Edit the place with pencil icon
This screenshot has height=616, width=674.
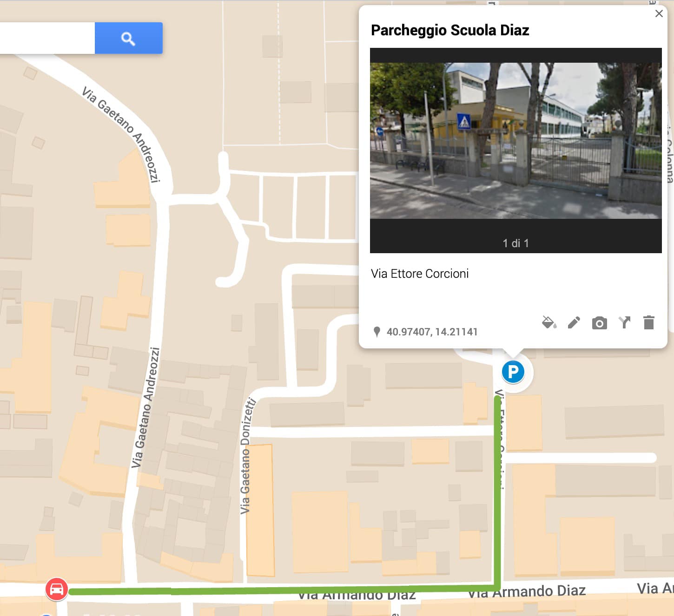click(x=574, y=322)
